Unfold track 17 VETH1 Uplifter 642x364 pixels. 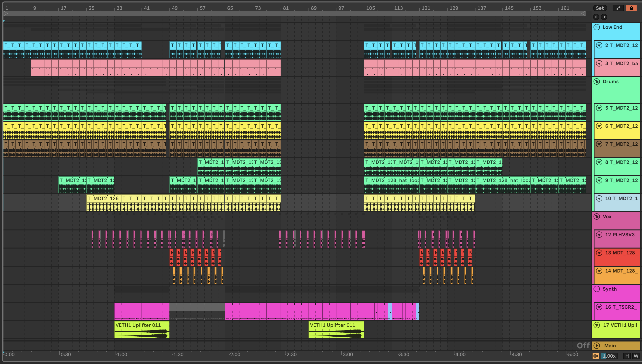[597, 325]
